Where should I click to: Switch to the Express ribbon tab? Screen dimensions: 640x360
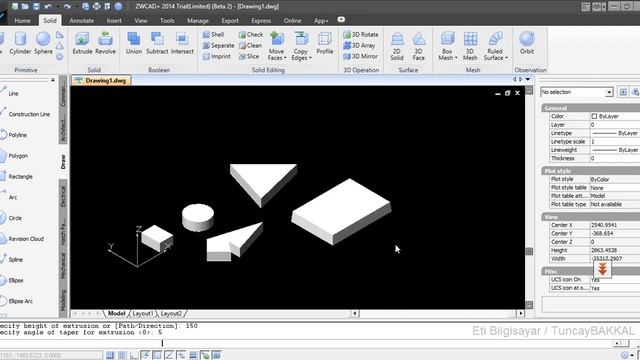[x=261, y=20]
